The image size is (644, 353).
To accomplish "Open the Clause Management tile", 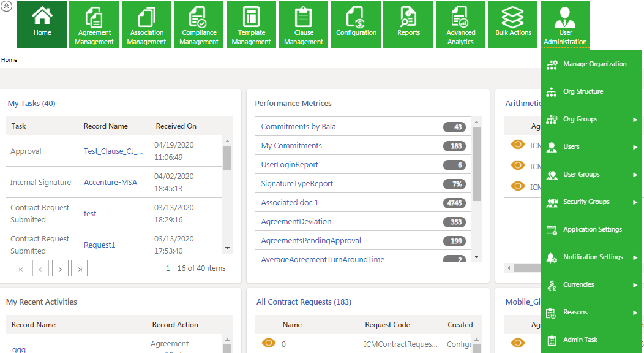I will 304,25.
